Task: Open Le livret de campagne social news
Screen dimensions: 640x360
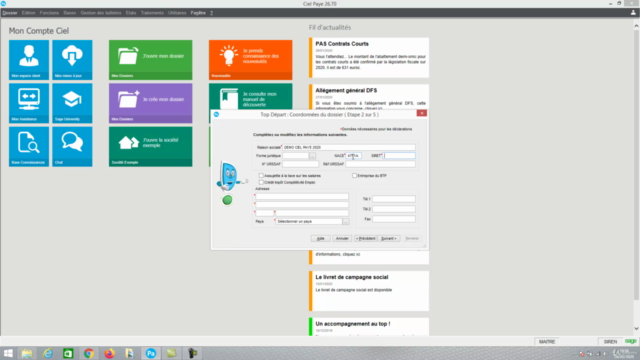Action: [369, 291]
